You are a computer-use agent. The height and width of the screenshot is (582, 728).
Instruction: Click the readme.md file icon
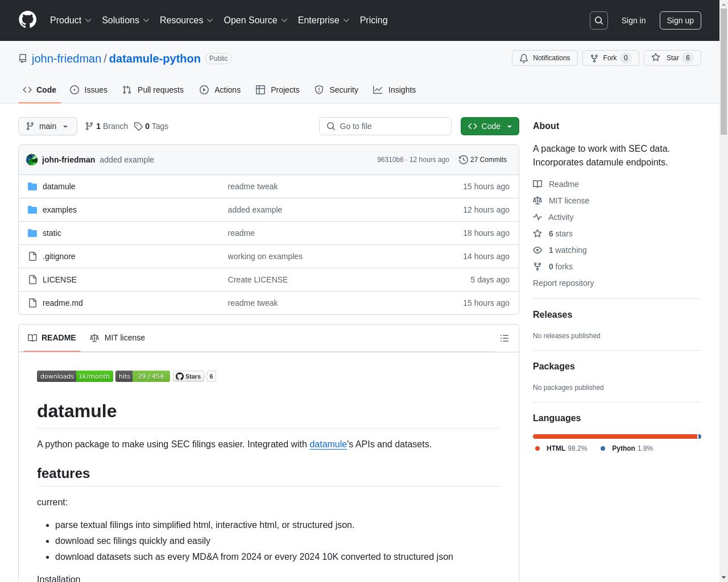[x=32, y=303]
